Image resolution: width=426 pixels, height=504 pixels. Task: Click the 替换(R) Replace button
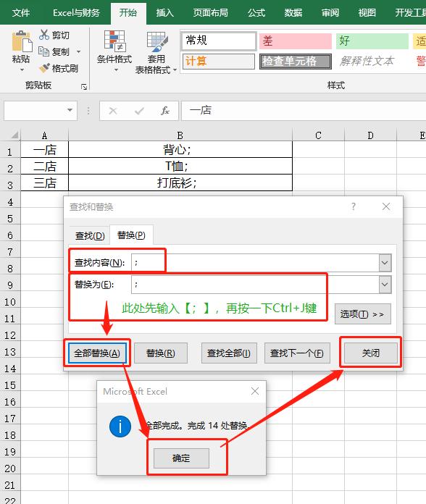pos(160,353)
